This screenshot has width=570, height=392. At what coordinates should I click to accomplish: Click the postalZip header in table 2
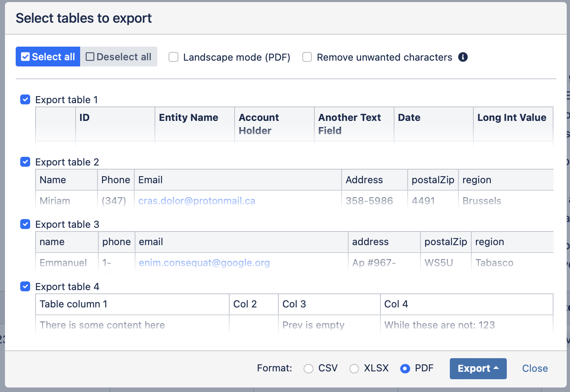[x=432, y=180]
